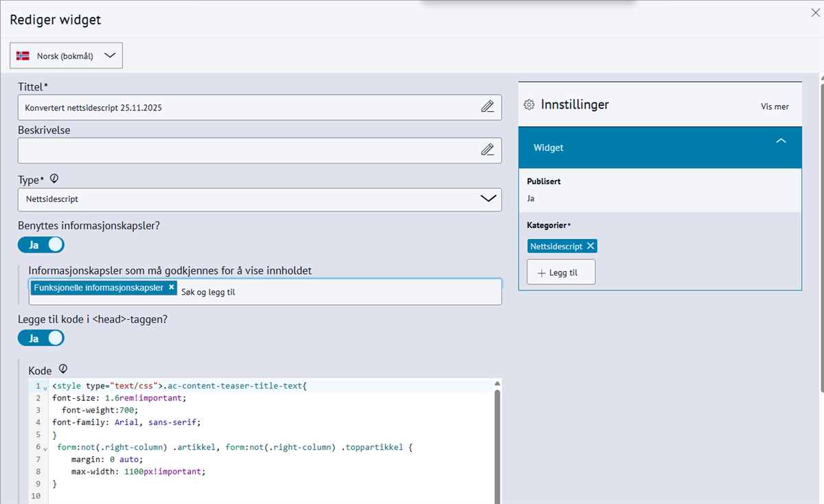Click the info icon next to Type
Viewport: 824px width, 504px height.
54,179
